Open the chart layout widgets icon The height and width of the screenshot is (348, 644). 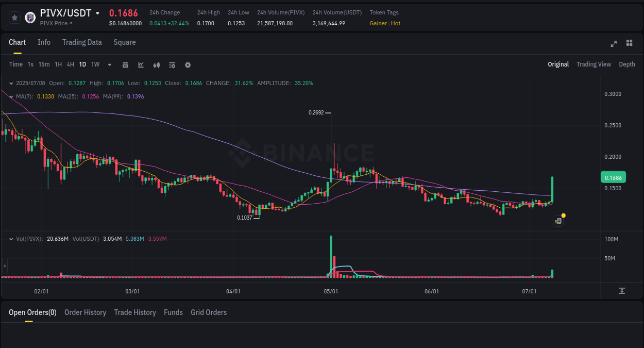pyautogui.click(x=629, y=44)
